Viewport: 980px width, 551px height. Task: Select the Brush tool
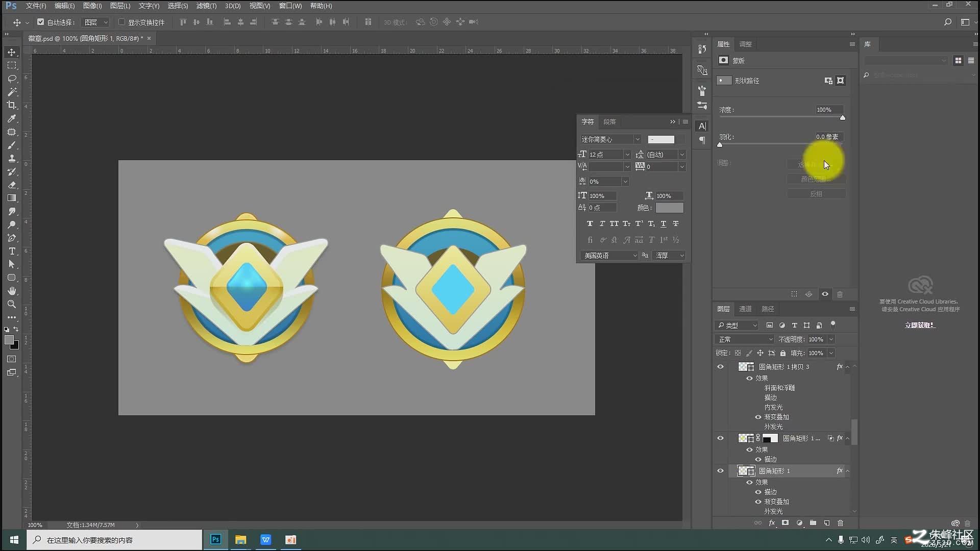(12, 145)
